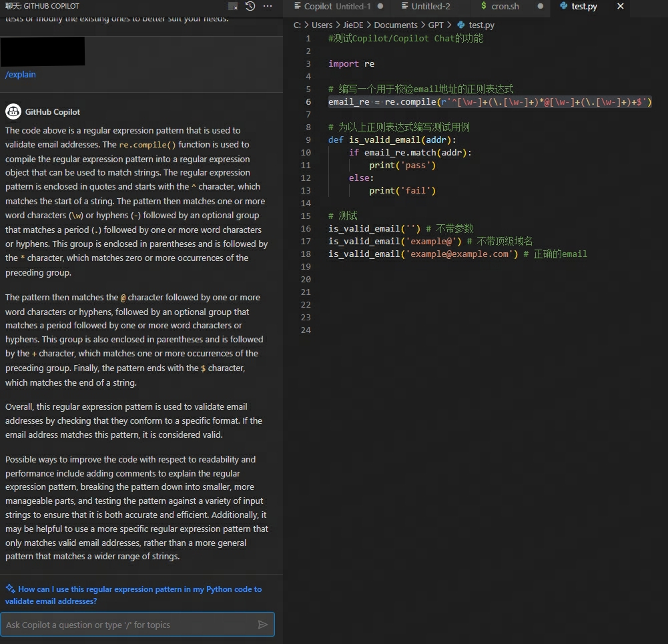
Task: Clear the Copilot chat conversation
Action: point(232,6)
